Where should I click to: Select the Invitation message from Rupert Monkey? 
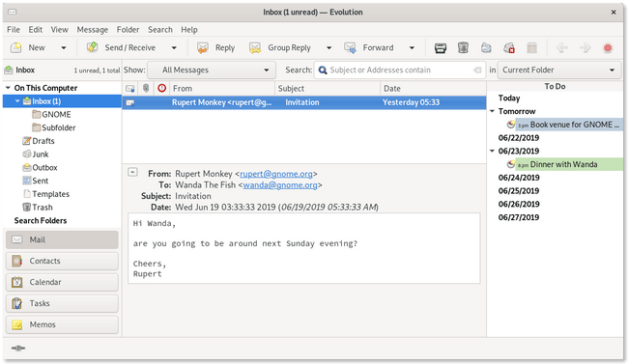pos(304,102)
